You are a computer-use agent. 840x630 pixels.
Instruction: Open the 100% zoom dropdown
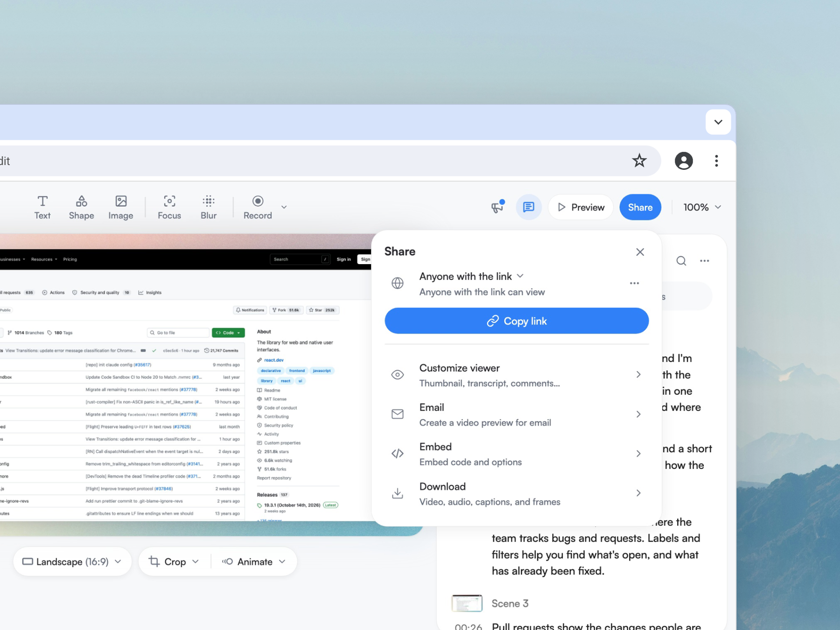702,207
